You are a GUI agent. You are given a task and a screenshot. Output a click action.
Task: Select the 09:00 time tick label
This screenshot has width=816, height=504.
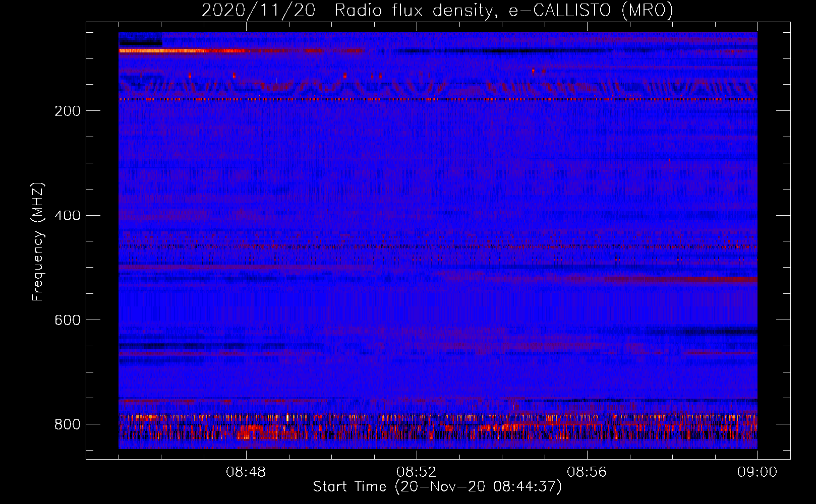(x=757, y=472)
